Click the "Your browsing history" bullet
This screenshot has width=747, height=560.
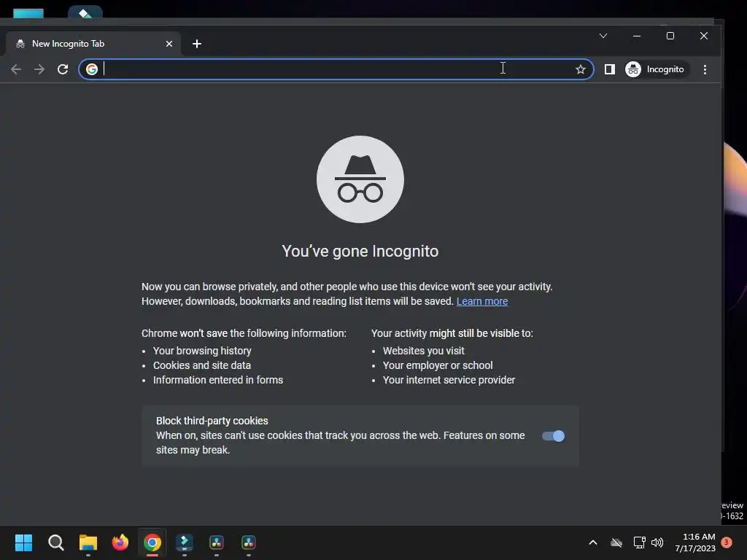tap(202, 351)
